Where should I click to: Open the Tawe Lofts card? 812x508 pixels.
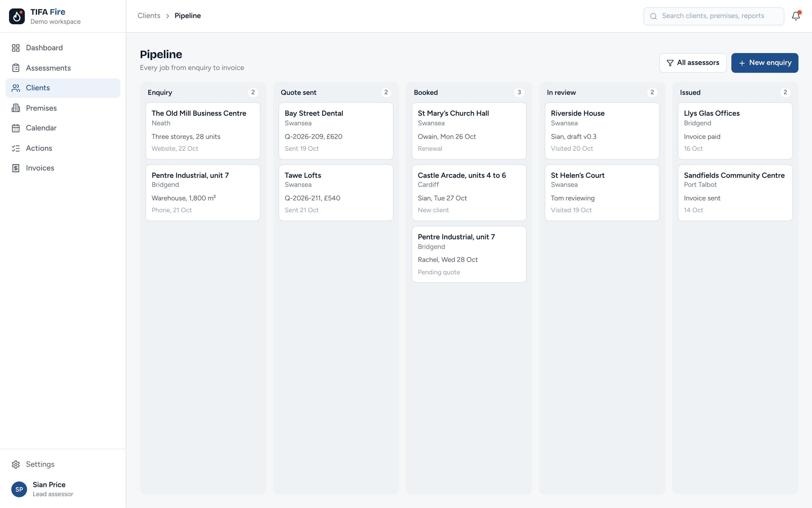tap(336, 192)
